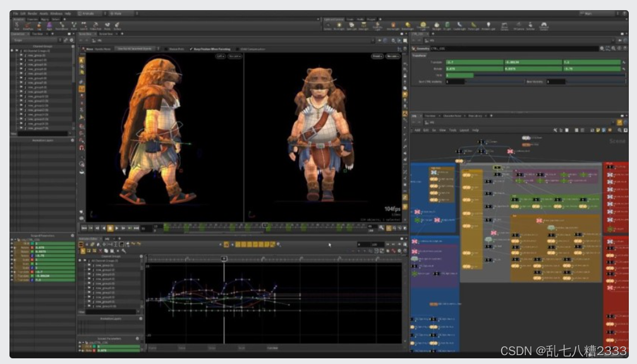The height and width of the screenshot is (364, 637).
Task: Open the Front viewport view dropdown
Action: point(377,56)
